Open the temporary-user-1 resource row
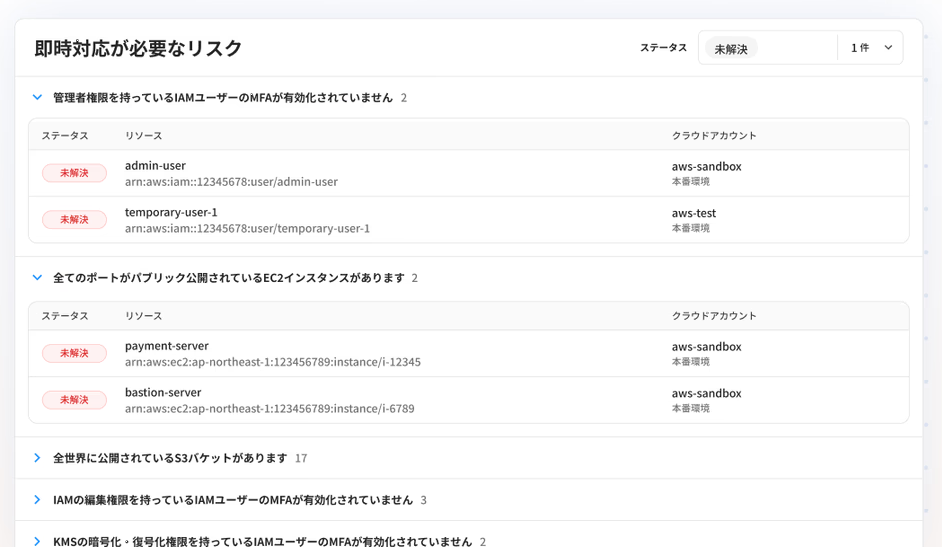942x547 pixels. (171, 212)
